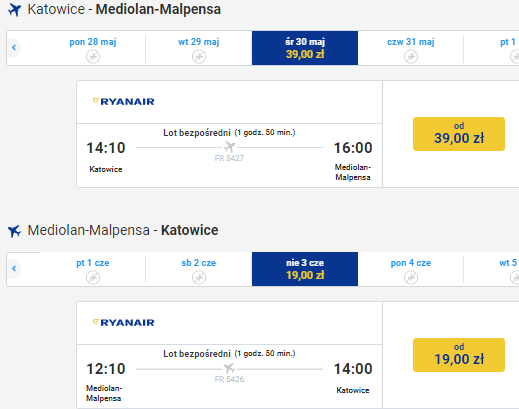Click the no-flight icon under pt 1 cze
This screenshot has height=409, width=519.
pyautogui.click(x=93, y=277)
